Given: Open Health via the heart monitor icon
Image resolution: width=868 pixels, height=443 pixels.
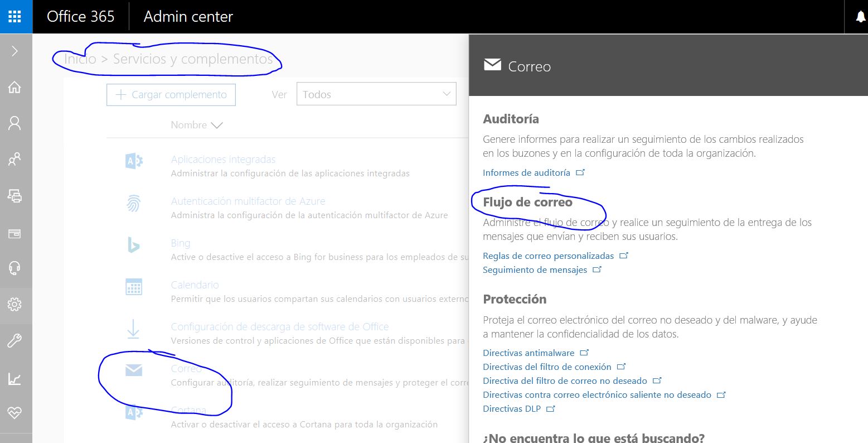Looking at the screenshot, I should point(14,413).
